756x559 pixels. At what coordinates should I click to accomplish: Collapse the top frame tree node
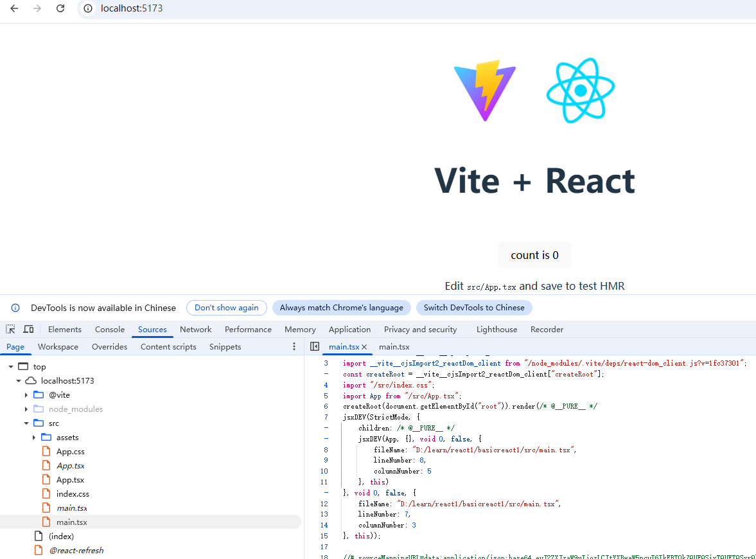[x=11, y=367]
